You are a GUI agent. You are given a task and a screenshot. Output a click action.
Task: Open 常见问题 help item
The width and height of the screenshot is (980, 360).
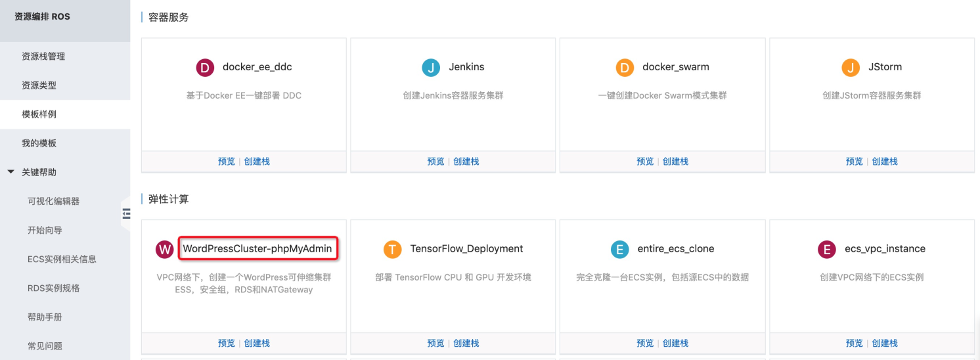pyautogui.click(x=45, y=346)
